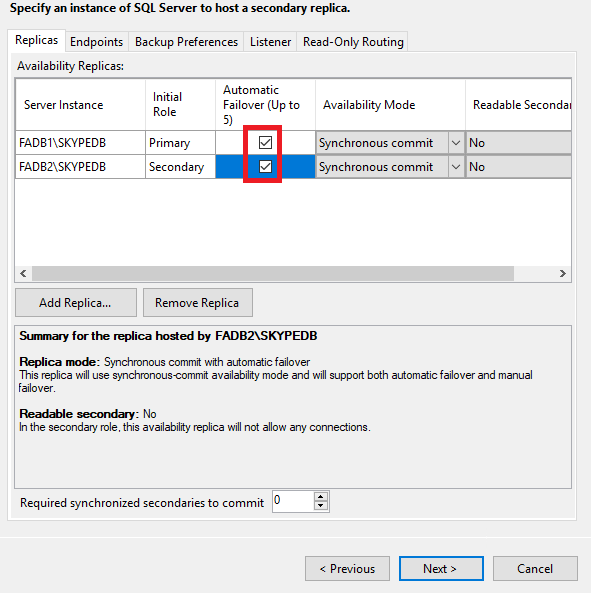
Task: Select the FADB2\SKYPEDB server instance cell
Action: click(x=80, y=167)
